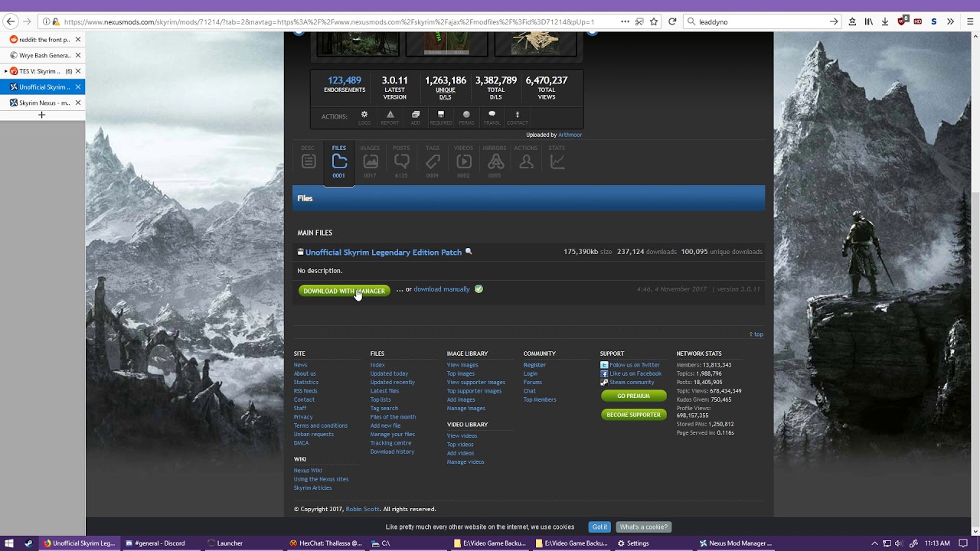Show the Firefox downloads arrow panel

(x=885, y=21)
